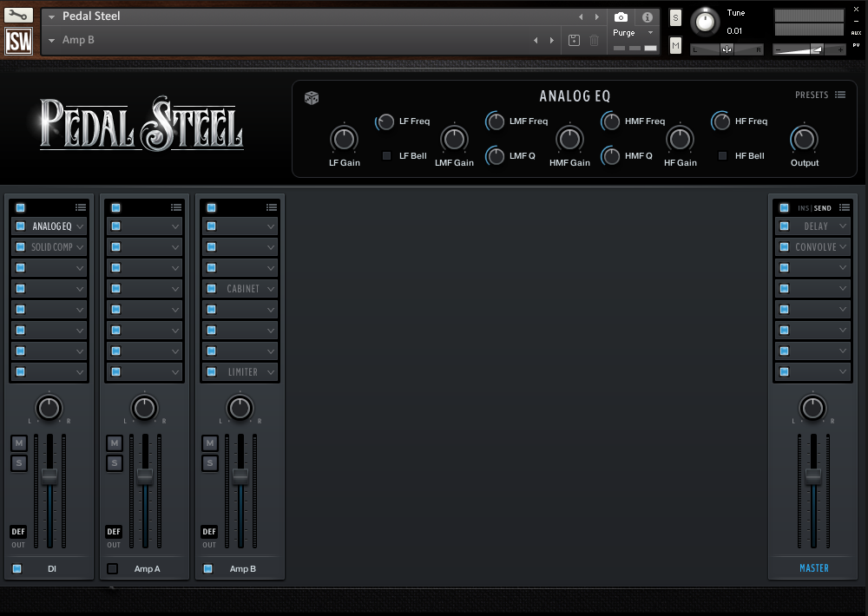
Task: Enable the LF Bell checkbox
Action: 385,156
